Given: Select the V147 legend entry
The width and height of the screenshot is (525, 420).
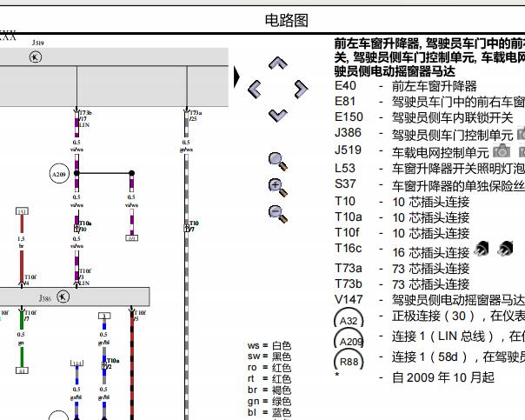Looking at the screenshot, I should (x=429, y=300).
